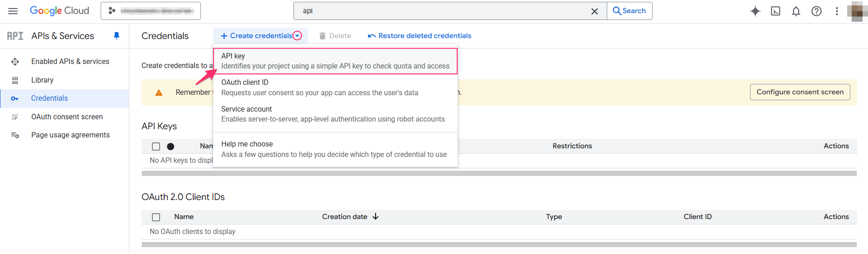This screenshot has width=868, height=254.
Task: Click Configure consent screen button
Action: click(x=800, y=92)
